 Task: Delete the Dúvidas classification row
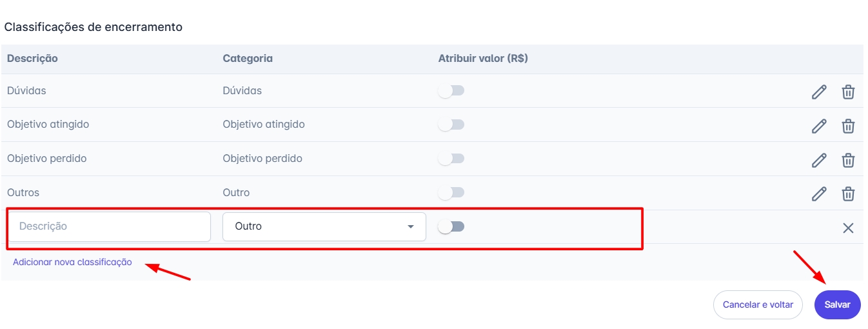tap(849, 92)
